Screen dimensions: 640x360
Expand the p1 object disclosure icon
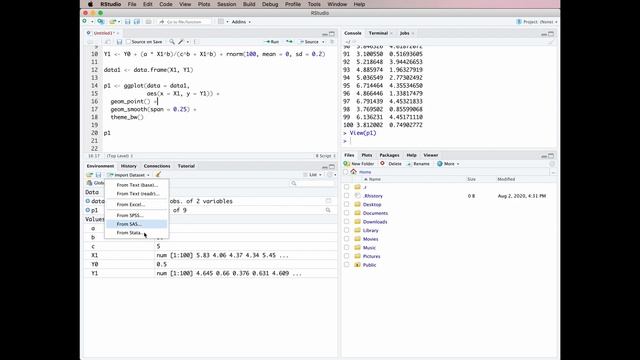(x=88, y=210)
